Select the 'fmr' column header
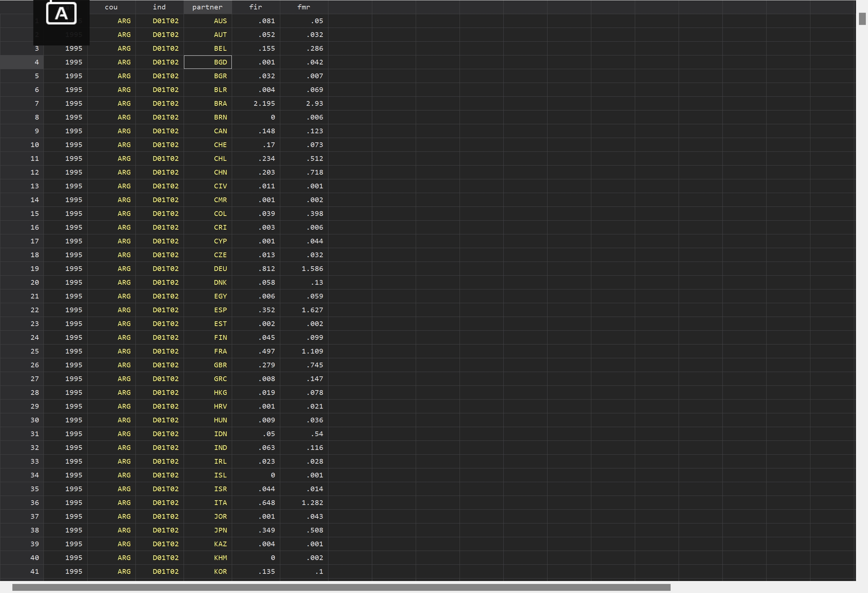The image size is (868, 593). coord(304,7)
